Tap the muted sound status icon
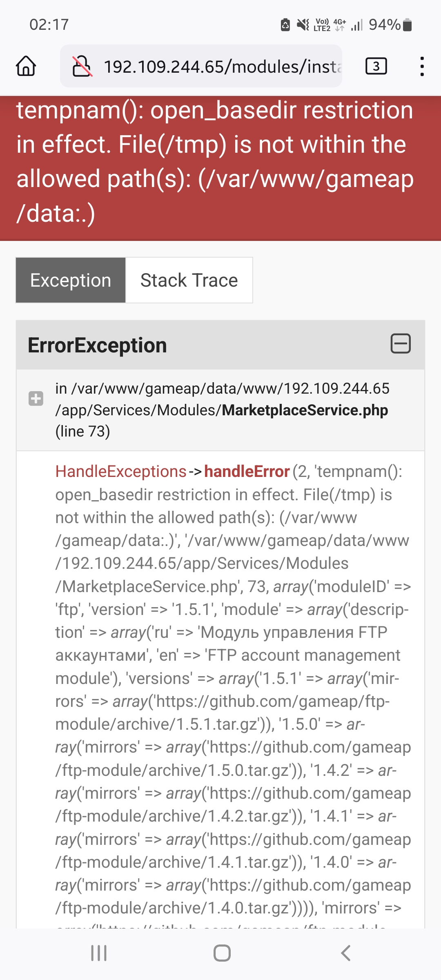441x980 pixels. [303, 25]
